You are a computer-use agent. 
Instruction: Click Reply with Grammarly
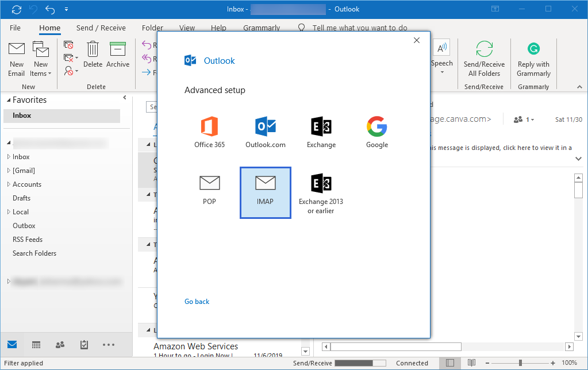(x=533, y=59)
